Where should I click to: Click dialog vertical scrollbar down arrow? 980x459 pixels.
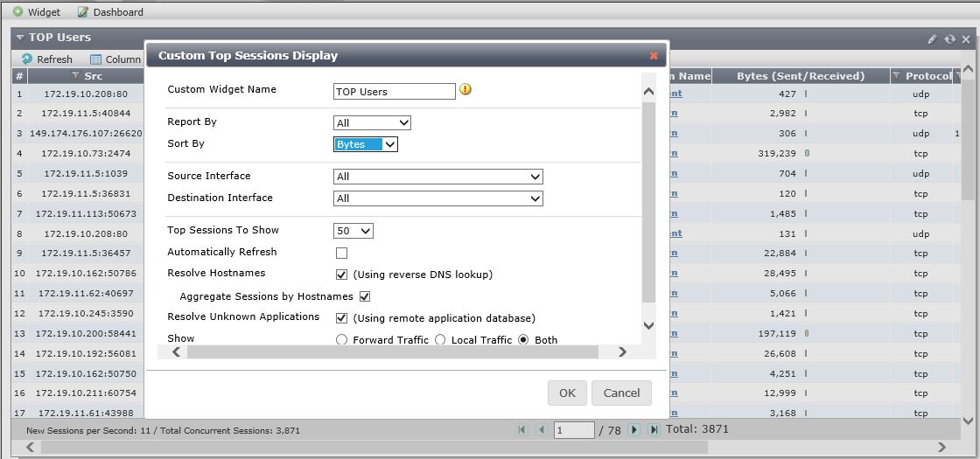pos(648,325)
